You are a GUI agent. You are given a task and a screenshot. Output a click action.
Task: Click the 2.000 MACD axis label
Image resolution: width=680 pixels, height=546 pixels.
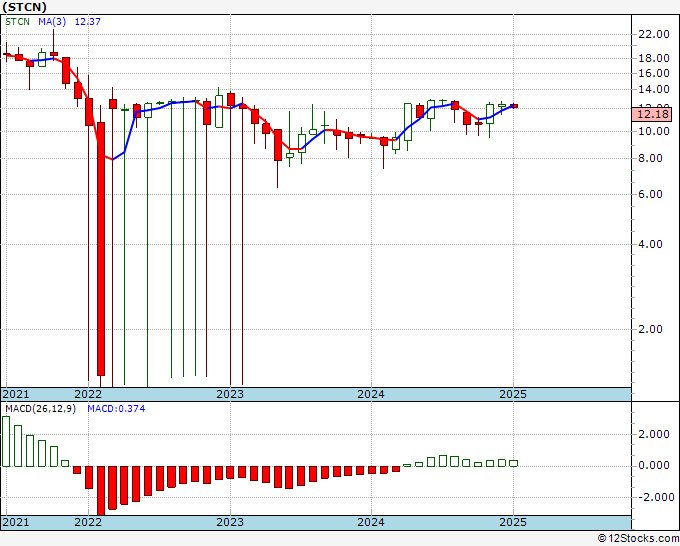[x=654, y=435]
